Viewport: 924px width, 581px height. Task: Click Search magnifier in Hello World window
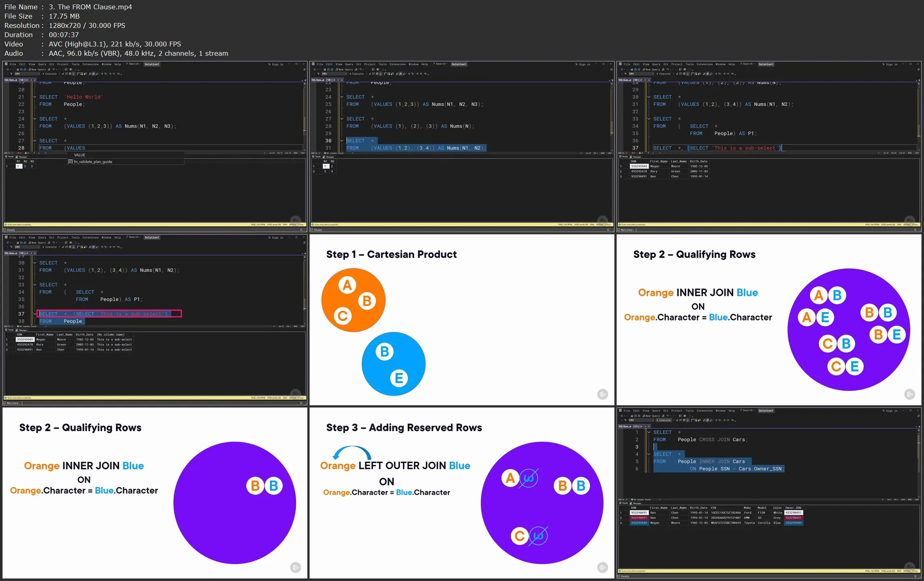(x=127, y=64)
